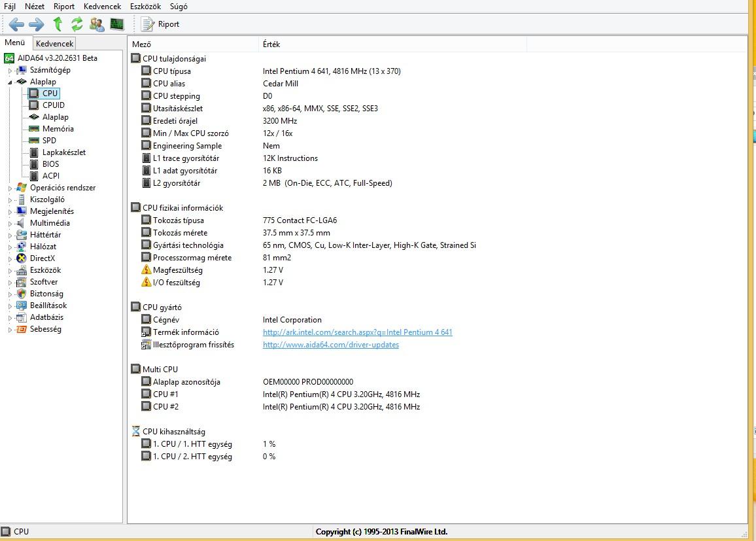Select the DirectX icon
Image resolution: width=756 pixels, height=541 pixels.
(21, 258)
